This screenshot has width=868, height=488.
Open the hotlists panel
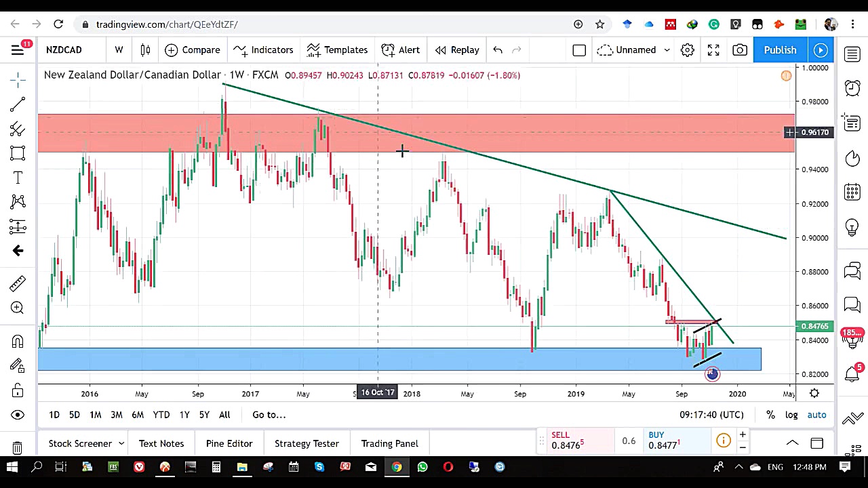click(852, 159)
